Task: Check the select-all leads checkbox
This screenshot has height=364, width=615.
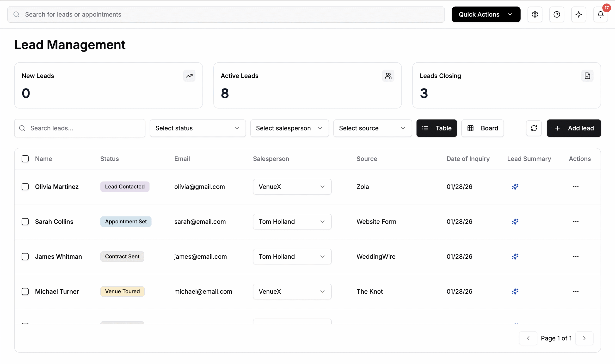Action: (x=25, y=159)
